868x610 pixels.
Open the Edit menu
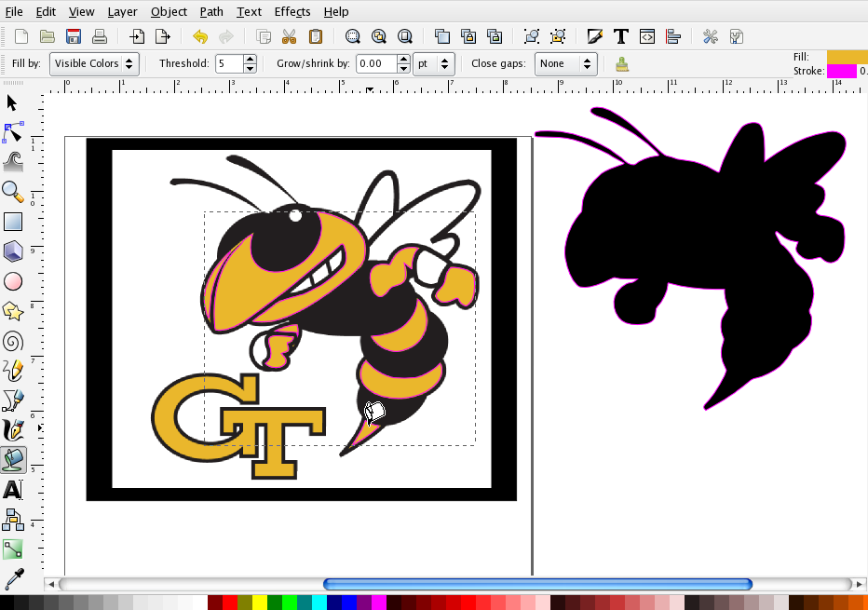[46, 11]
